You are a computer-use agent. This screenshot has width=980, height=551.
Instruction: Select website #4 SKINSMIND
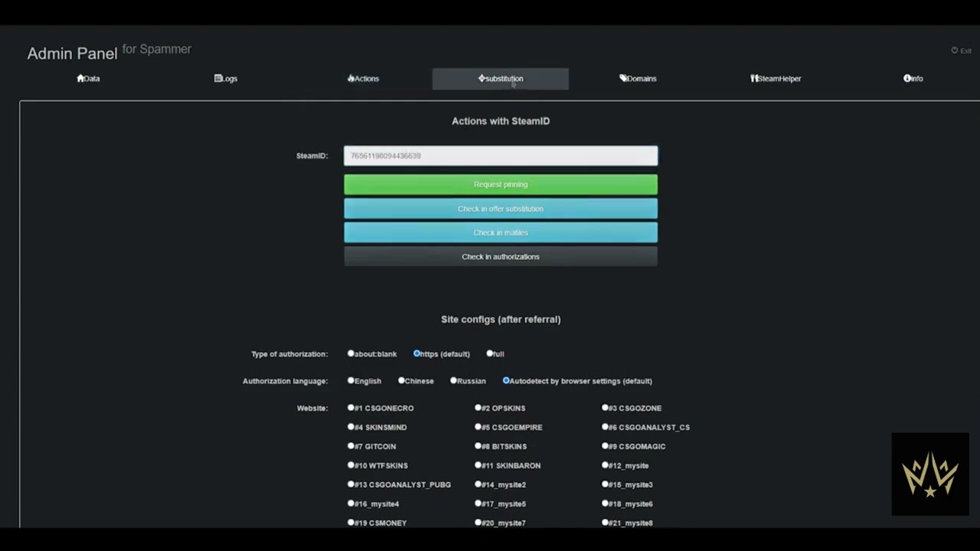tap(351, 427)
